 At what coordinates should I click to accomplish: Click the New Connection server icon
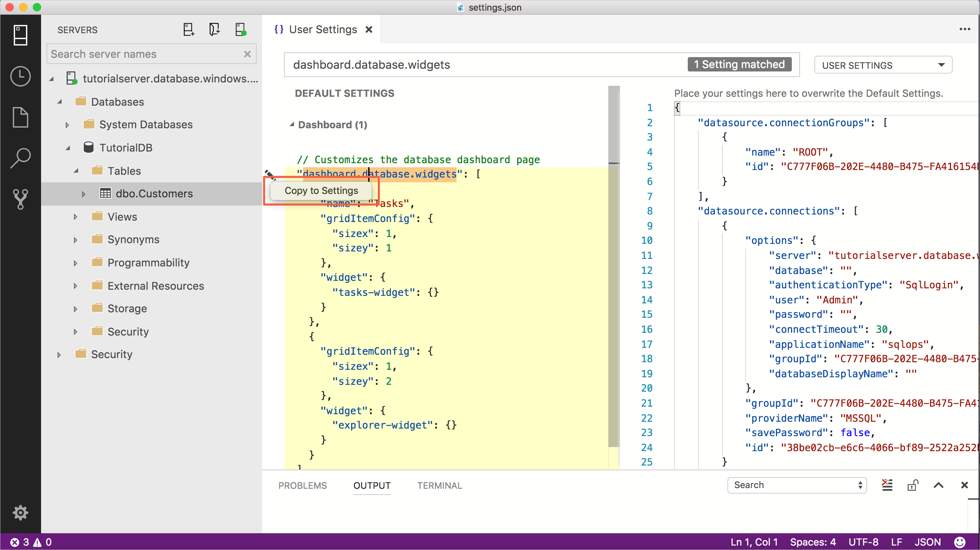[189, 30]
